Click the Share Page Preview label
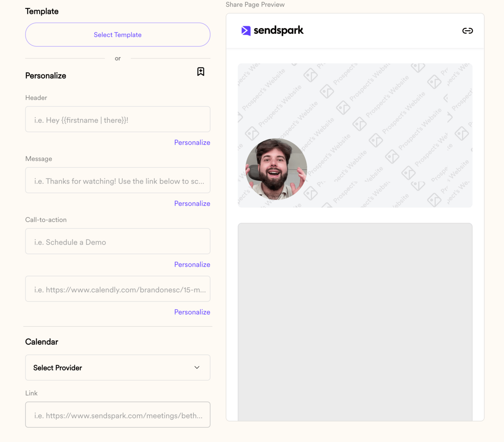Screen dimensions: 504x442 [x=255, y=5]
